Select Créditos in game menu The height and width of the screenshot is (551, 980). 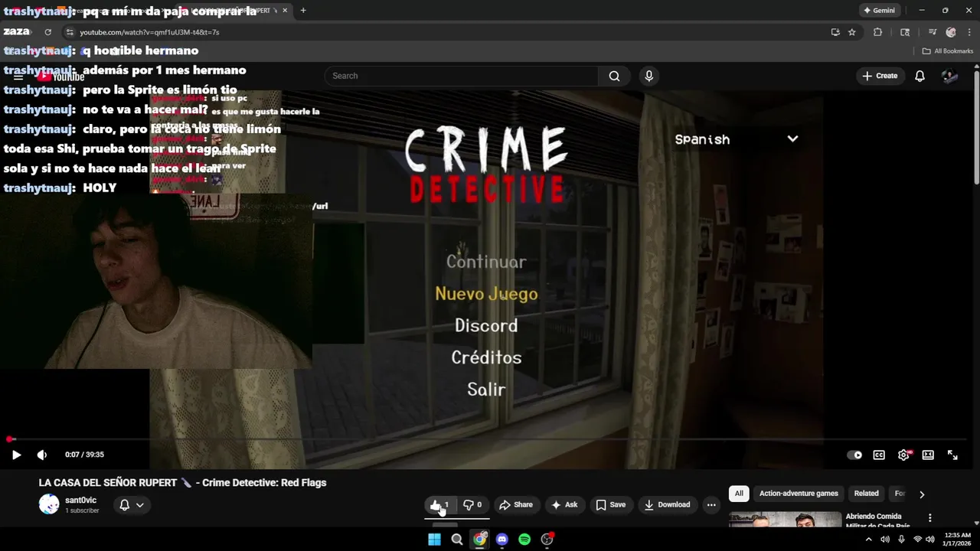486,357
